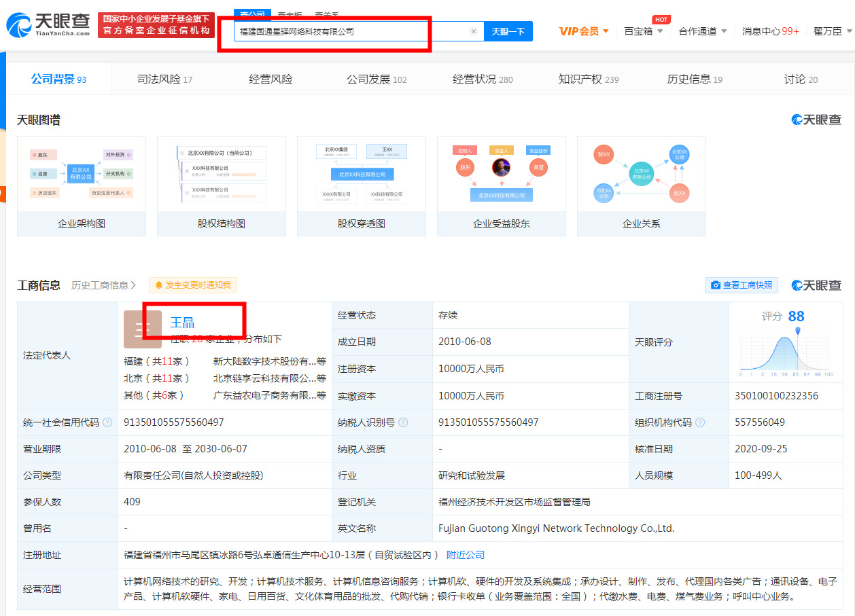
Task: Click the registration number 350100100232356
Action: pos(777,396)
